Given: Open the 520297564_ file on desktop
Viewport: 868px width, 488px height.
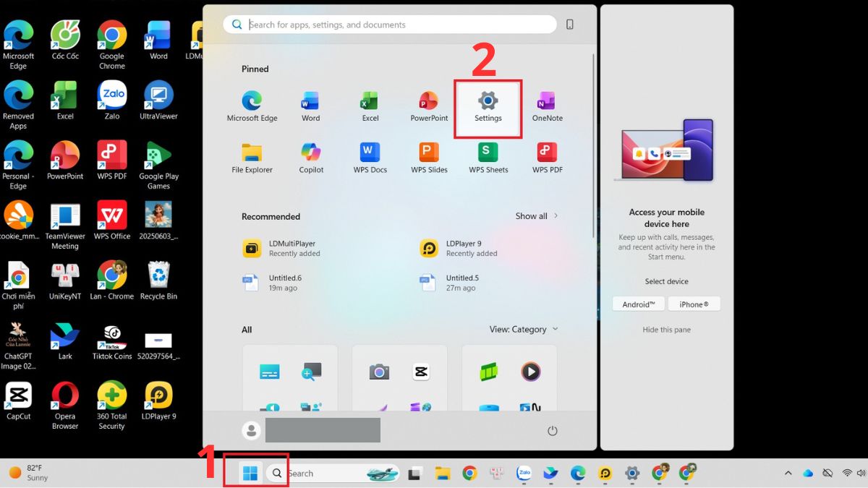Looking at the screenshot, I should click(x=158, y=346).
